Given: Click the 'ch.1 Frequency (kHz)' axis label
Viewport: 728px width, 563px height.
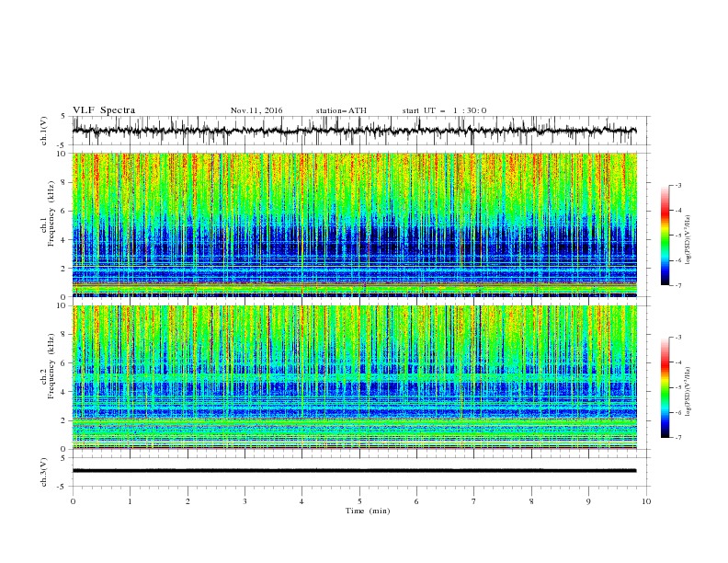Looking at the screenshot, I should 48,214.
